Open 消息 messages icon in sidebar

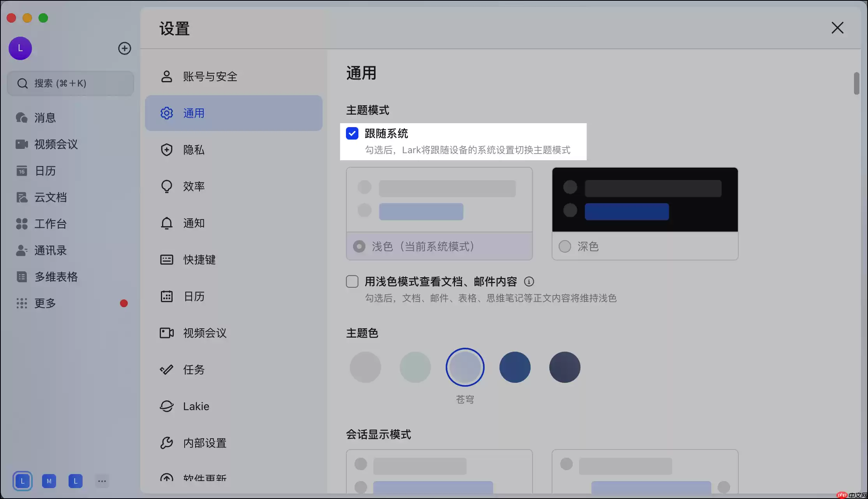tap(21, 118)
